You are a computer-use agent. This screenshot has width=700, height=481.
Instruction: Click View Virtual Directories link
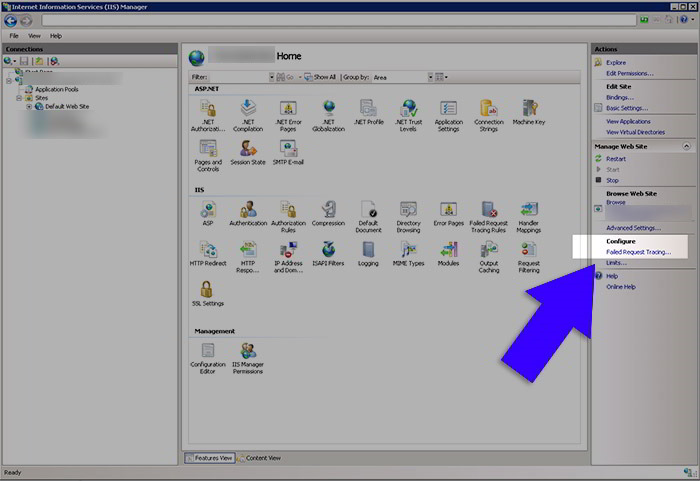click(x=635, y=132)
